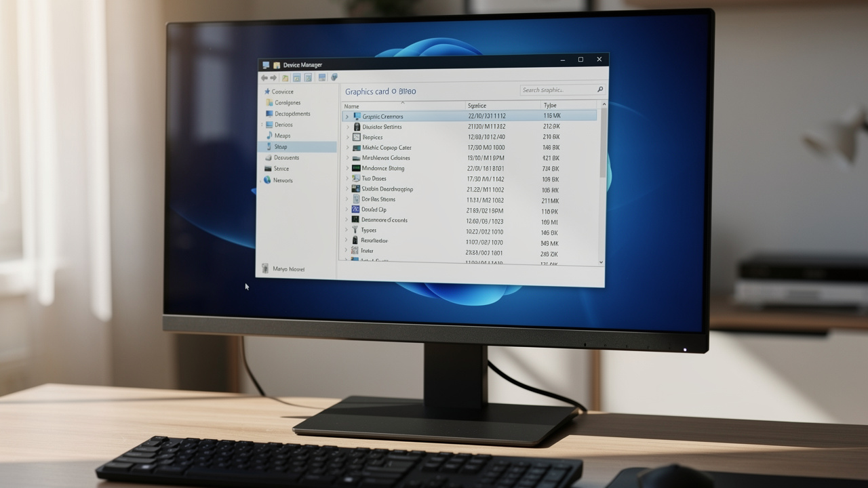Expand the Tuo Dases tree item
868x488 pixels.
(x=347, y=178)
